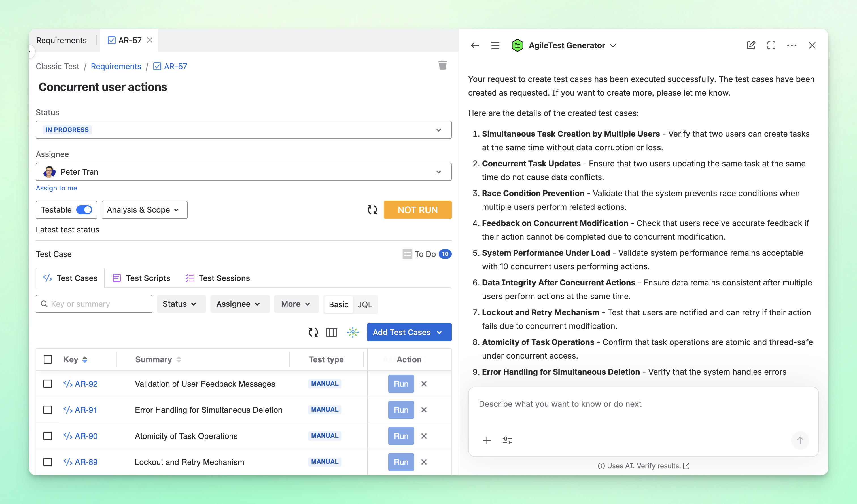Click the trash delete icon
Image resolution: width=857 pixels, height=504 pixels.
click(442, 65)
